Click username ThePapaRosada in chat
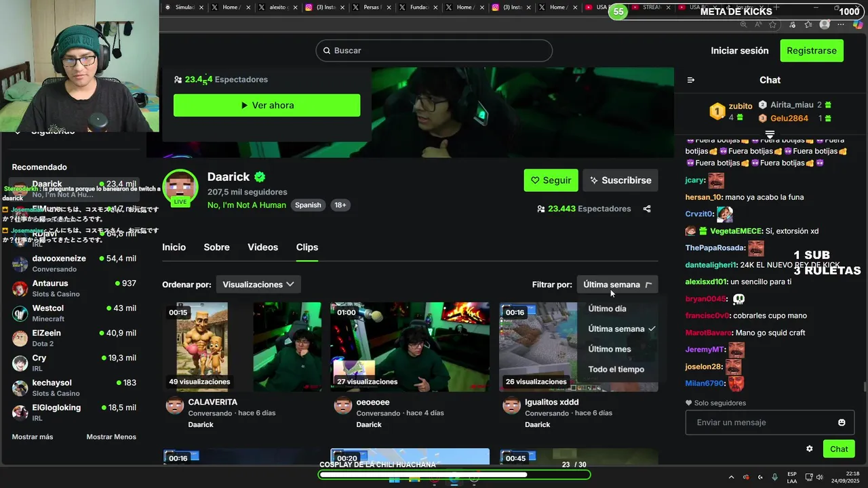 715,248
